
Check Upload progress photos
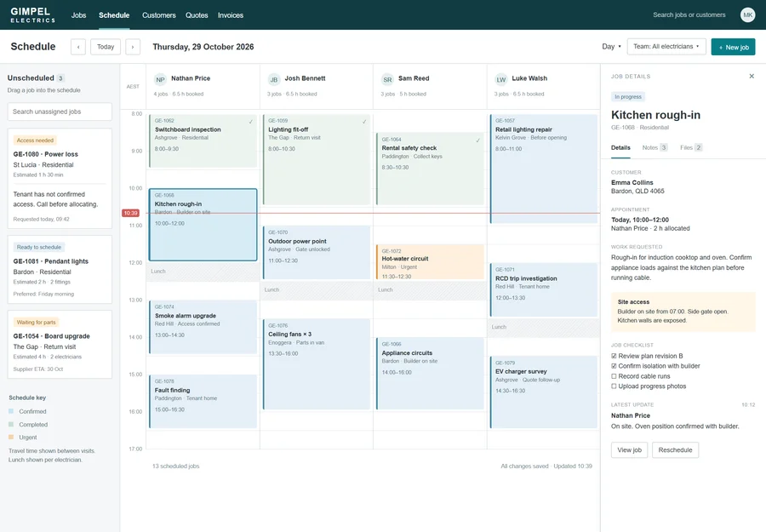(614, 386)
